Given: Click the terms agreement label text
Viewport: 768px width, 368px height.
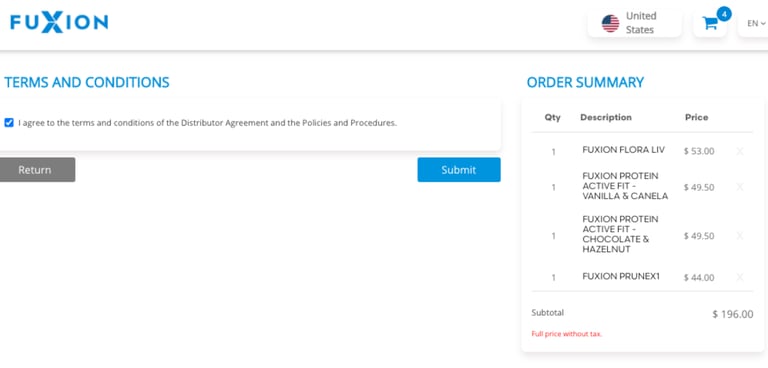Looking at the screenshot, I should (x=207, y=123).
